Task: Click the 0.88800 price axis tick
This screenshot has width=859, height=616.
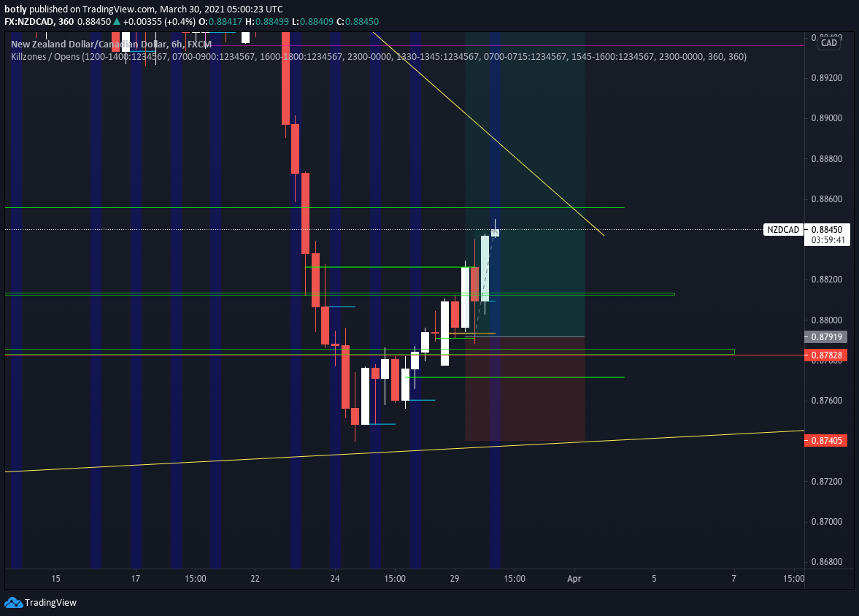Action: pos(827,159)
